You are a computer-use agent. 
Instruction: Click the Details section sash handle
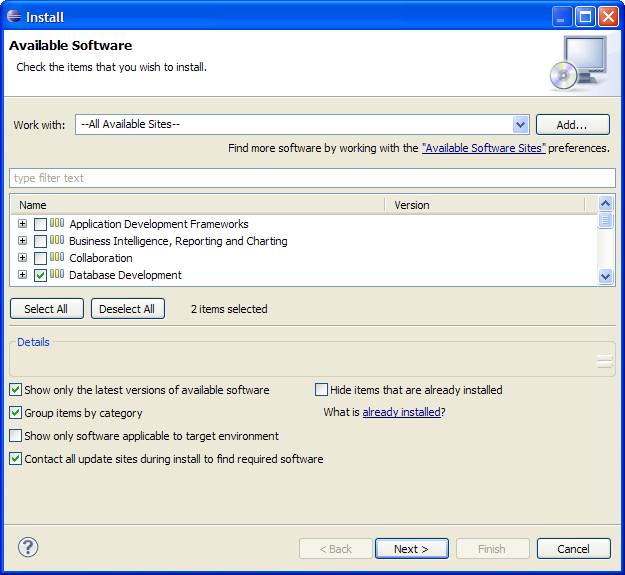click(x=605, y=361)
